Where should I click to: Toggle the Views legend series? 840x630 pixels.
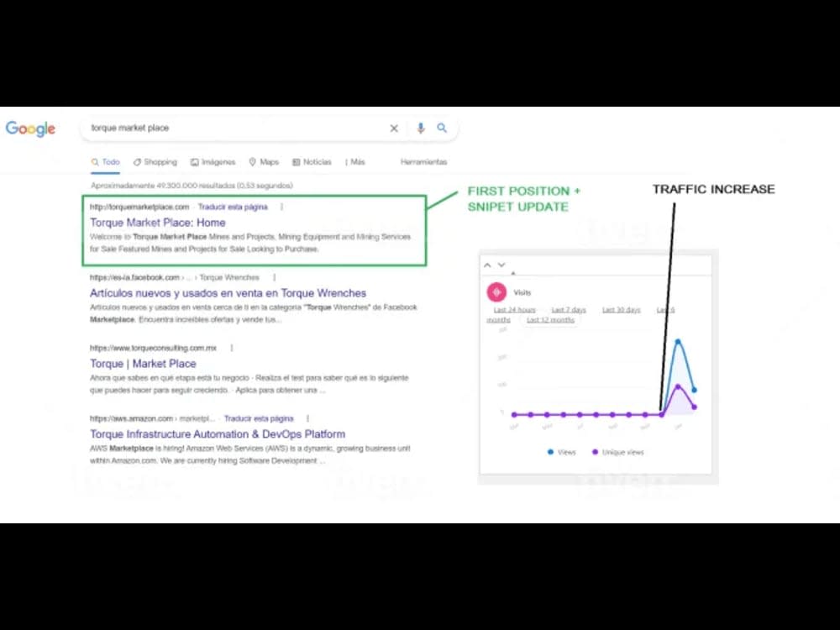point(561,452)
